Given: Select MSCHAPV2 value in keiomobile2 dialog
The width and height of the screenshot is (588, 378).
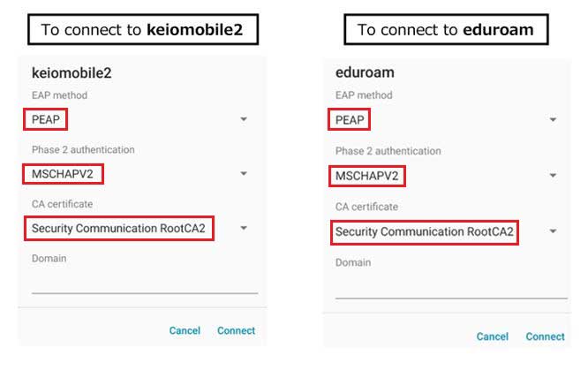Looking at the screenshot, I should click(x=64, y=174).
